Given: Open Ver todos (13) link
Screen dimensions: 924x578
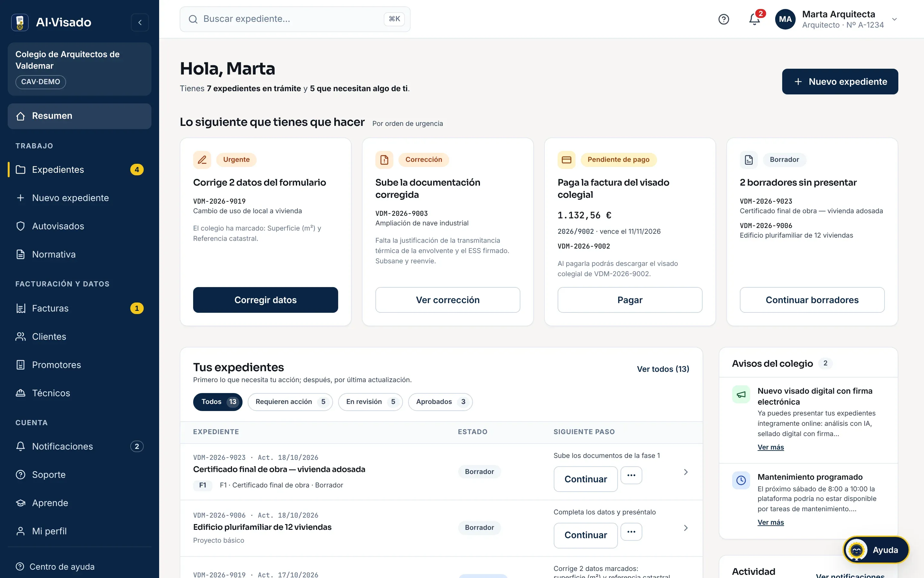Looking at the screenshot, I should click(x=663, y=369).
